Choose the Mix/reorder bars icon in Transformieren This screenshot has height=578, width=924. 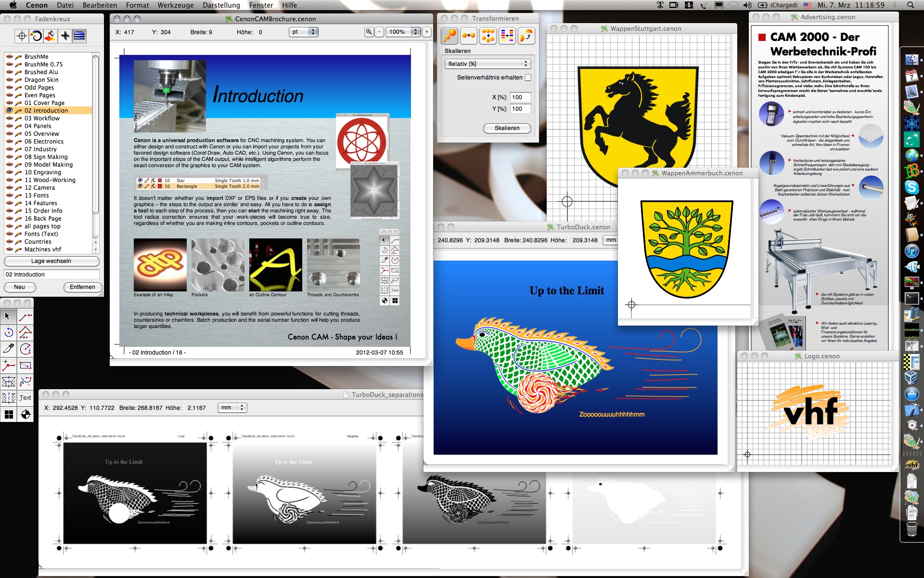[507, 36]
